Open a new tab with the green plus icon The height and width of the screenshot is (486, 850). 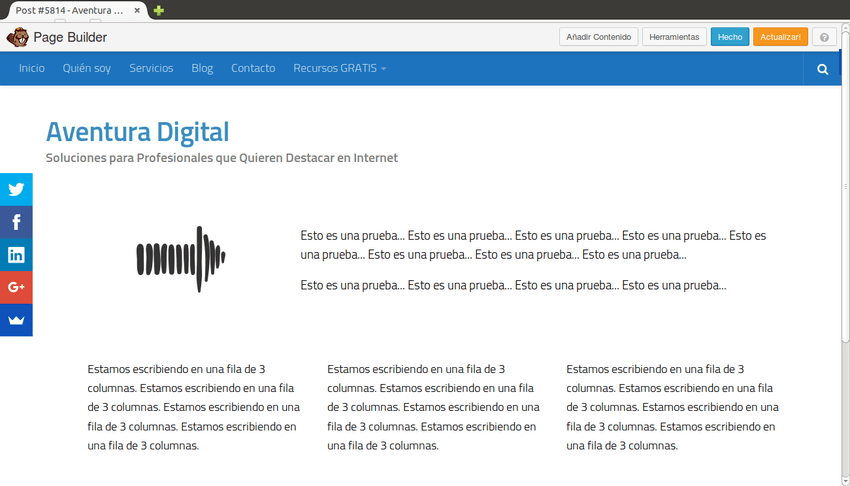tap(159, 10)
